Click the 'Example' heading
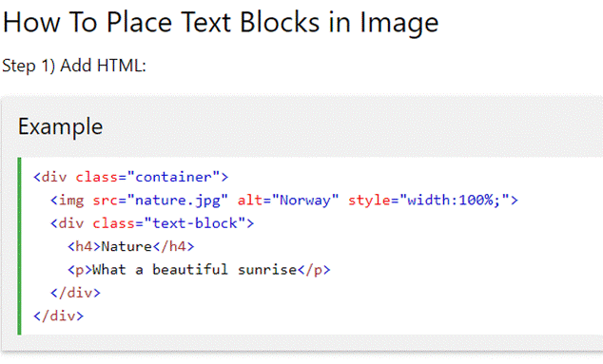603x364 pixels. click(x=60, y=126)
